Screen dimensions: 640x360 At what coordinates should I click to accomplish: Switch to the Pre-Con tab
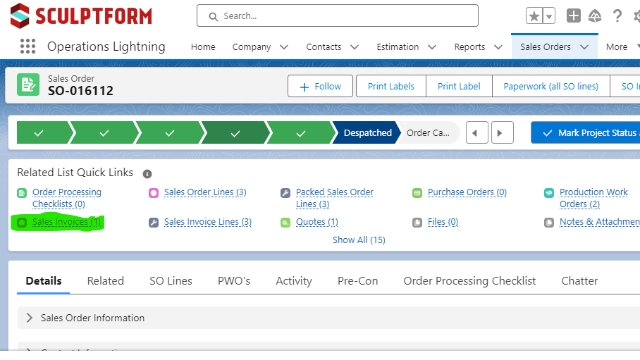pyautogui.click(x=358, y=281)
